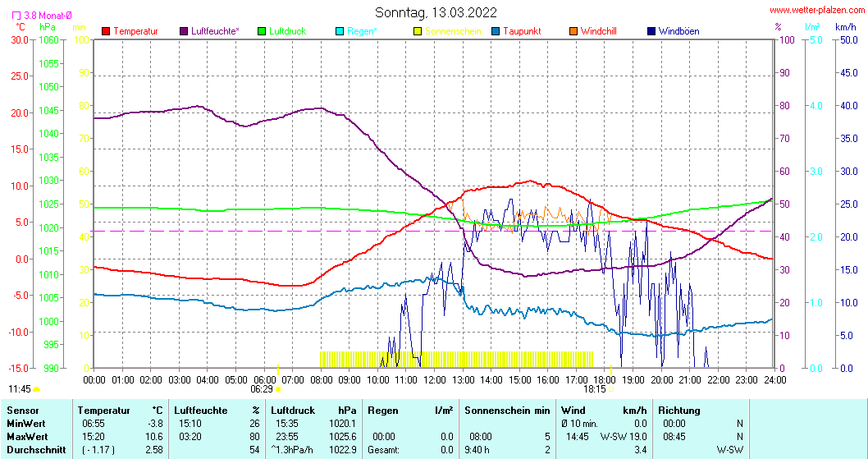Click the Durchschnitt row label

[x=36, y=450]
